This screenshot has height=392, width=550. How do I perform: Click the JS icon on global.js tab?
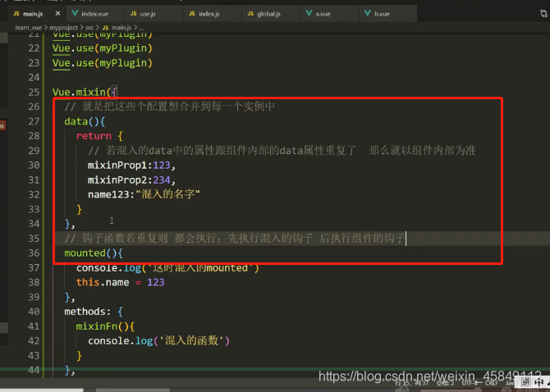coord(250,13)
